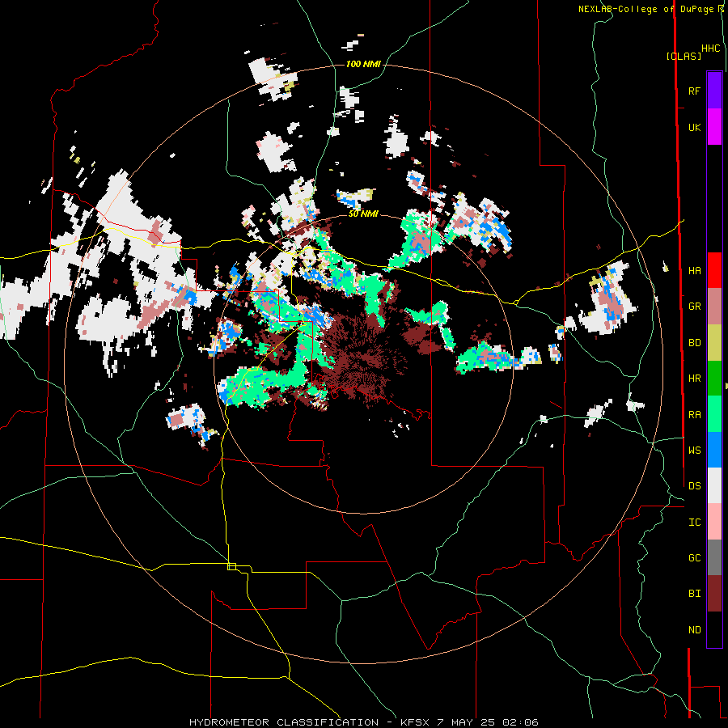Click the magenta UK legend color swatch
728x728 pixels.
tap(714, 127)
